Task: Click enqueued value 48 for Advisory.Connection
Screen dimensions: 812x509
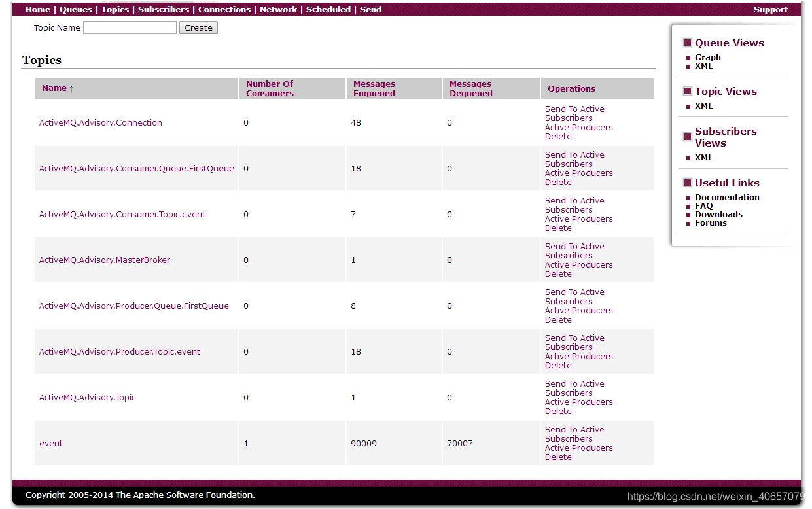Action: click(356, 122)
